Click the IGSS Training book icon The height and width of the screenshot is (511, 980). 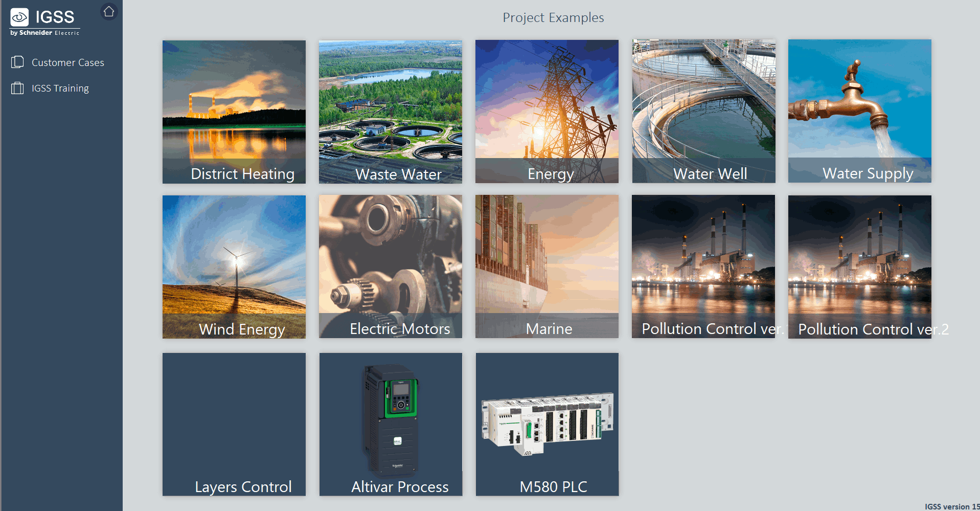[x=17, y=88]
